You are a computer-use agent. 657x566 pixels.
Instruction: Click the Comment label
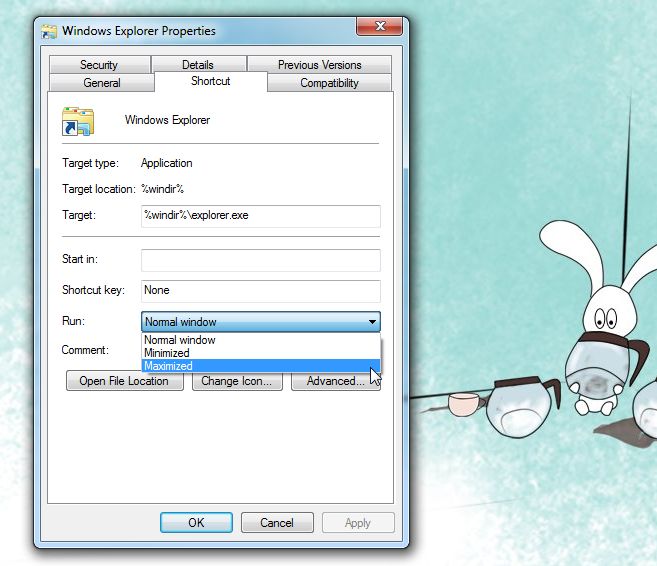coord(85,350)
